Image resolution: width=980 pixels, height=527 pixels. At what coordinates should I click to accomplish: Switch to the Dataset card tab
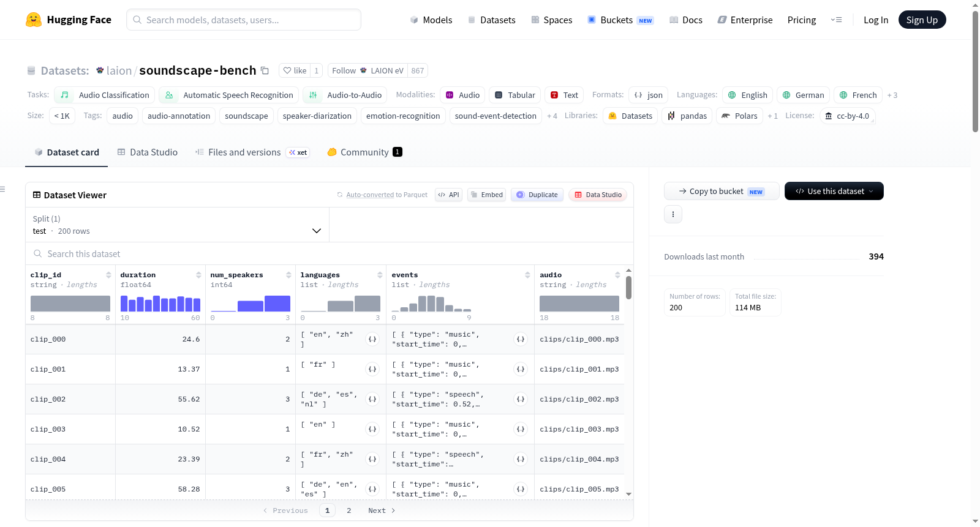click(x=67, y=152)
